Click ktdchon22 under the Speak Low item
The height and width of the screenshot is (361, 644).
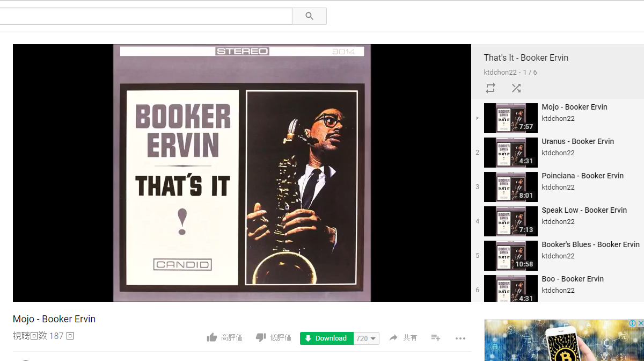click(x=558, y=221)
